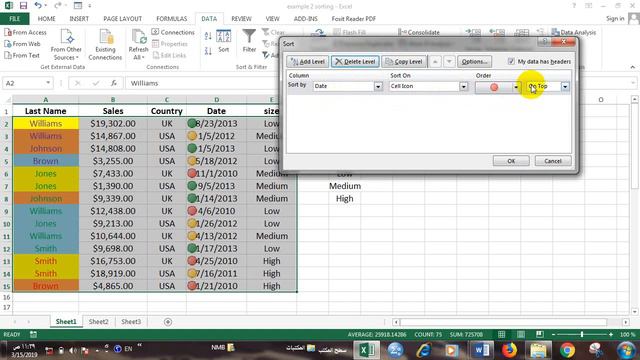Click Connections button in ribbon
Viewport: 640px width, 360px height.
pos(173,32)
